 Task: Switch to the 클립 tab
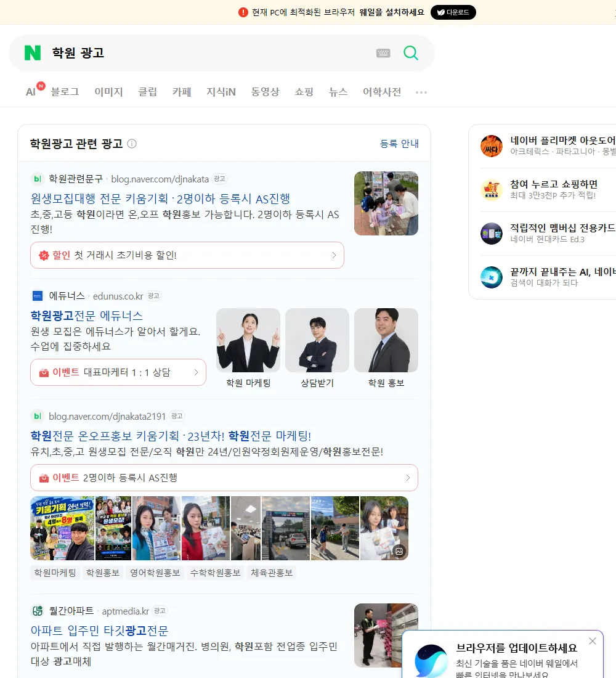point(147,92)
